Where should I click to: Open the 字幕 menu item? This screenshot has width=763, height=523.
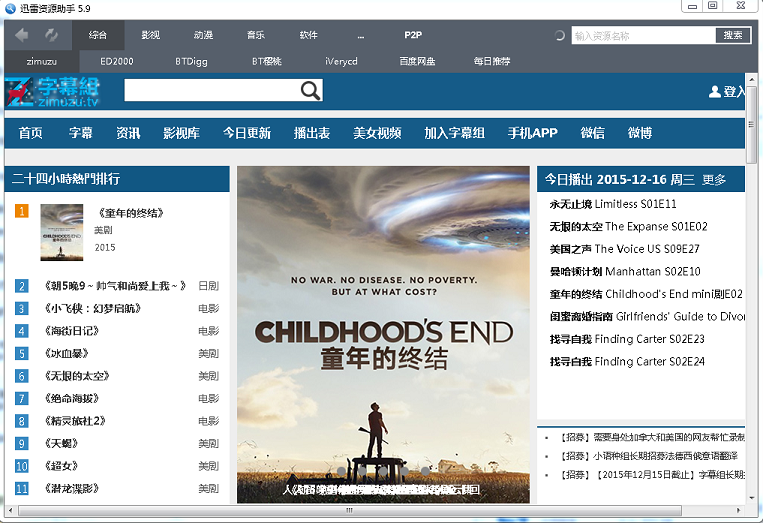point(80,133)
